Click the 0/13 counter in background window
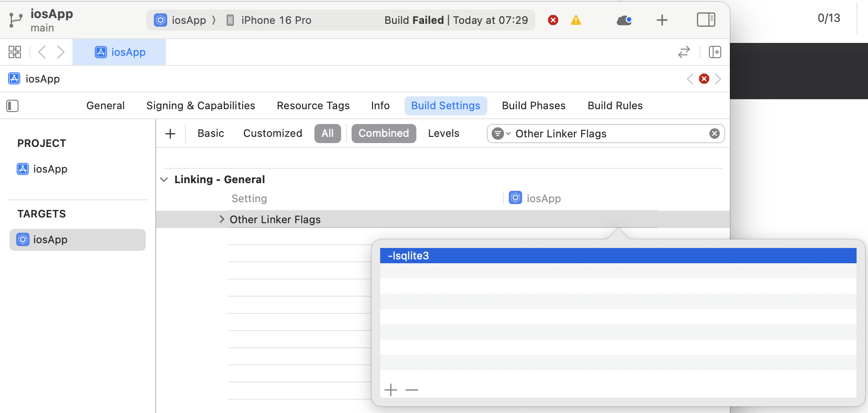Image resolution: width=868 pixels, height=413 pixels. 828,18
